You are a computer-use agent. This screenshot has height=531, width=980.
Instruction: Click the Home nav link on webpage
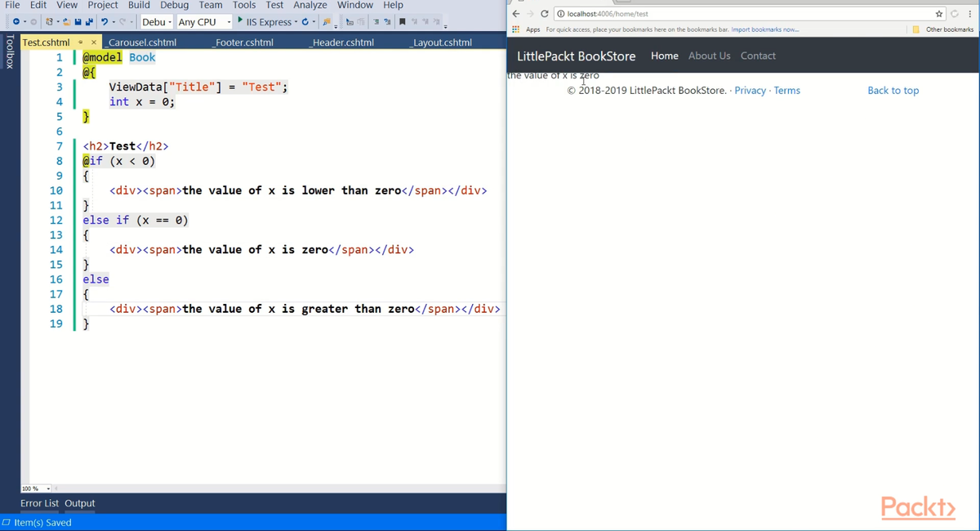click(665, 56)
